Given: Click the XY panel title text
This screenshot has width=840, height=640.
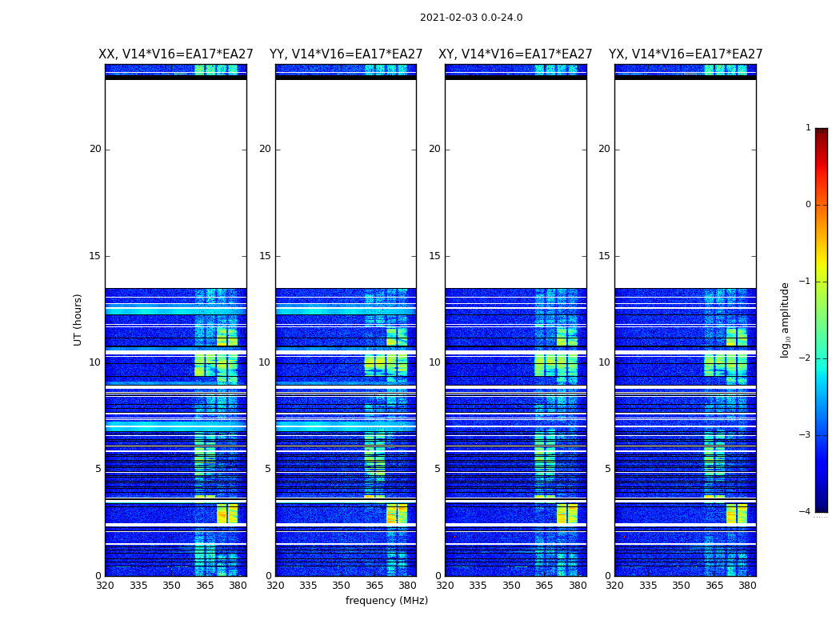Looking at the screenshot, I should [515, 54].
